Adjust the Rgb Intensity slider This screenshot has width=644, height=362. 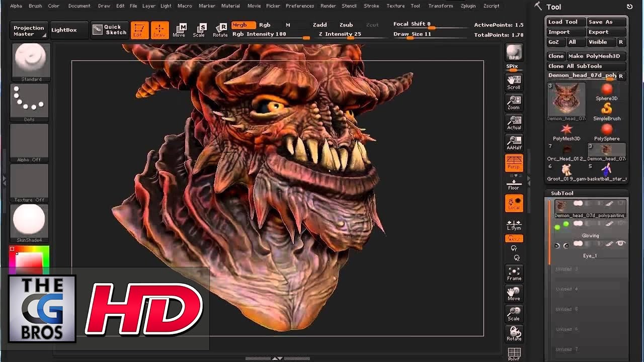[x=270, y=34]
